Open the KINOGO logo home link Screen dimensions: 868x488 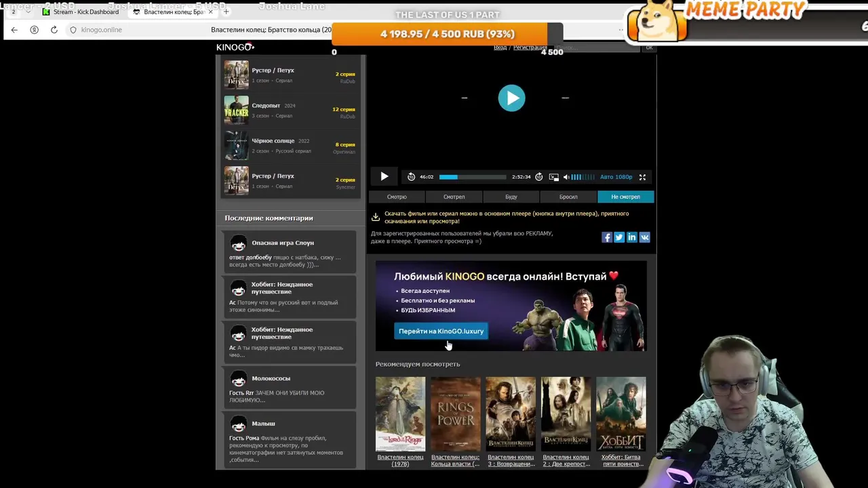tap(235, 47)
